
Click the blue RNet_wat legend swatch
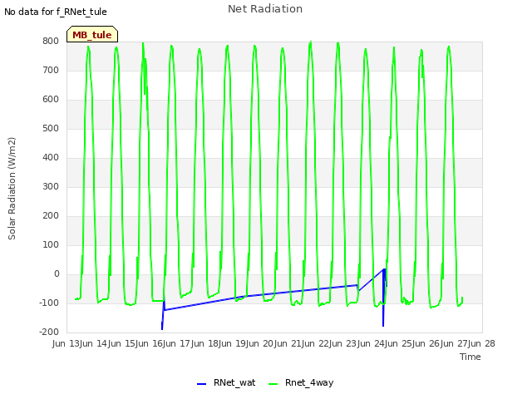pos(201,384)
